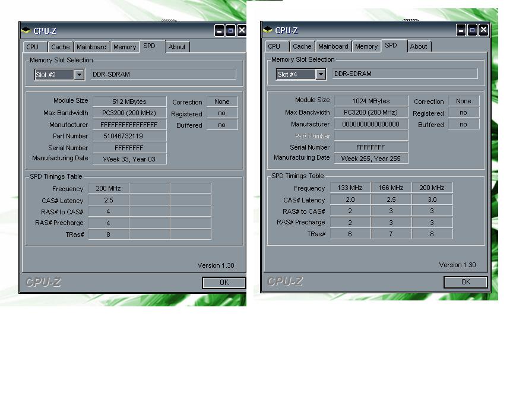Click TRas# value 6 in right window

[x=350, y=234]
